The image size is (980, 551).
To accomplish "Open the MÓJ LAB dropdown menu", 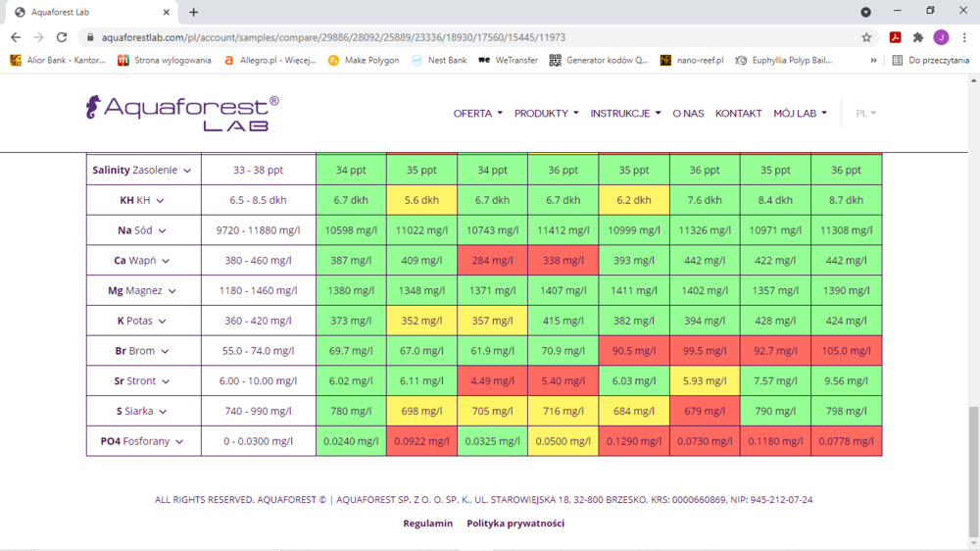I will (800, 113).
